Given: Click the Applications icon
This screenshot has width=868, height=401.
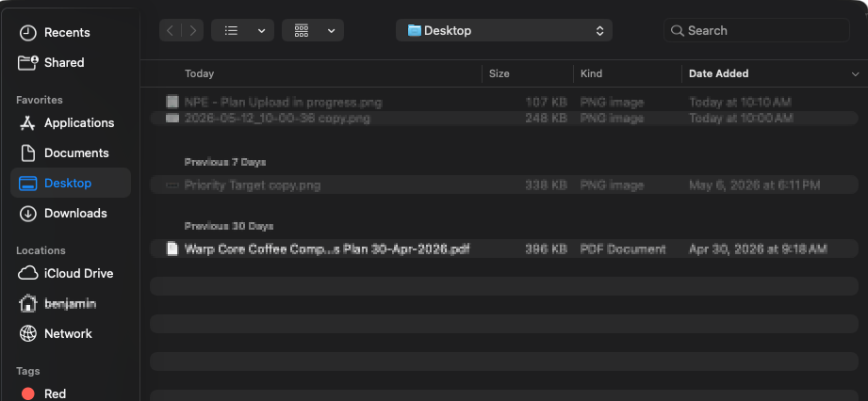Looking at the screenshot, I should tap(27, 122).
